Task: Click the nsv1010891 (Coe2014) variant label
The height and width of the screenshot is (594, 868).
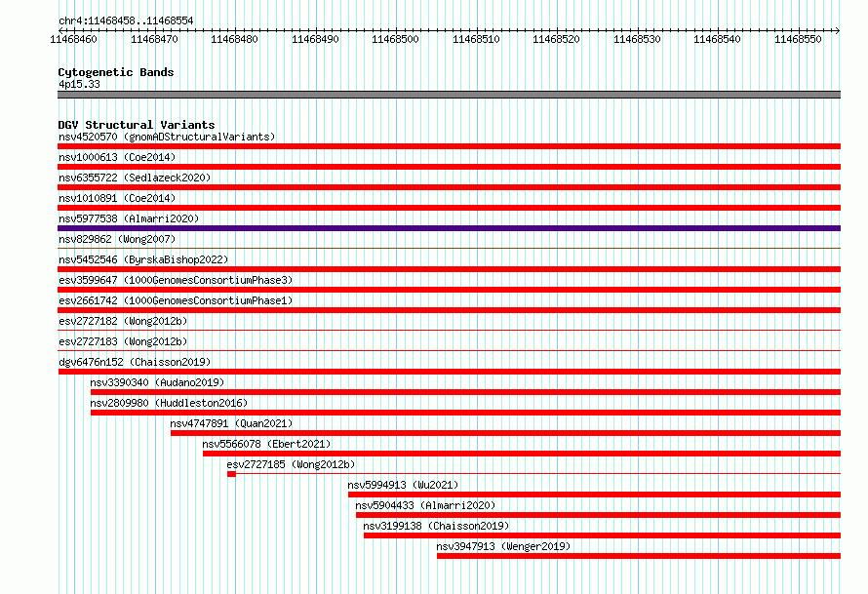Action: pos(117,198)
